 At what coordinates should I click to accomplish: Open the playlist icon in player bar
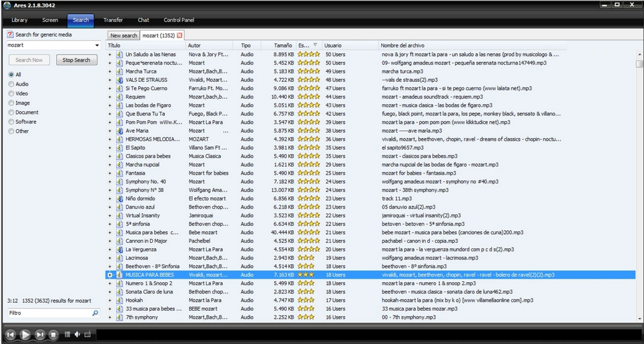(67, 335)
